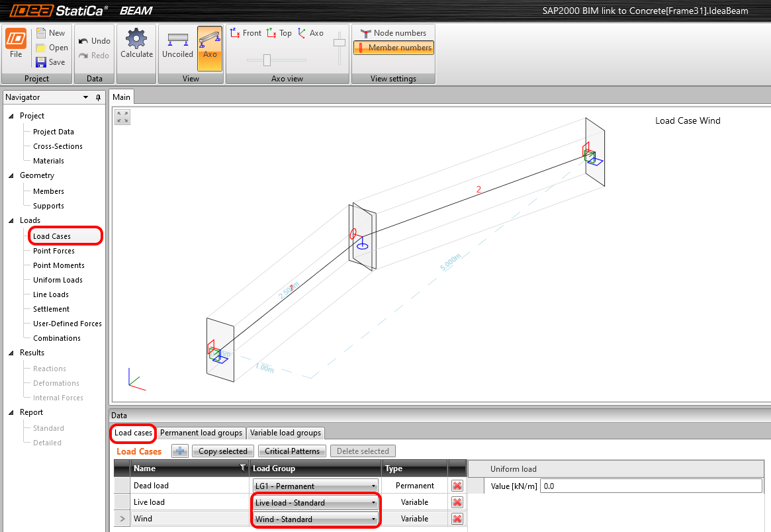Viewport: 771px width, 532px height.
Task: Open the LG1 - Permanent load group dropdown
Action: 373,485
